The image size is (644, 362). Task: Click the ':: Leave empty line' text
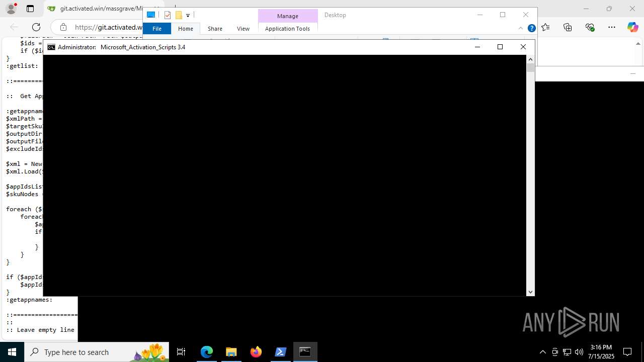pyautogui.click(x=40, y=330)
